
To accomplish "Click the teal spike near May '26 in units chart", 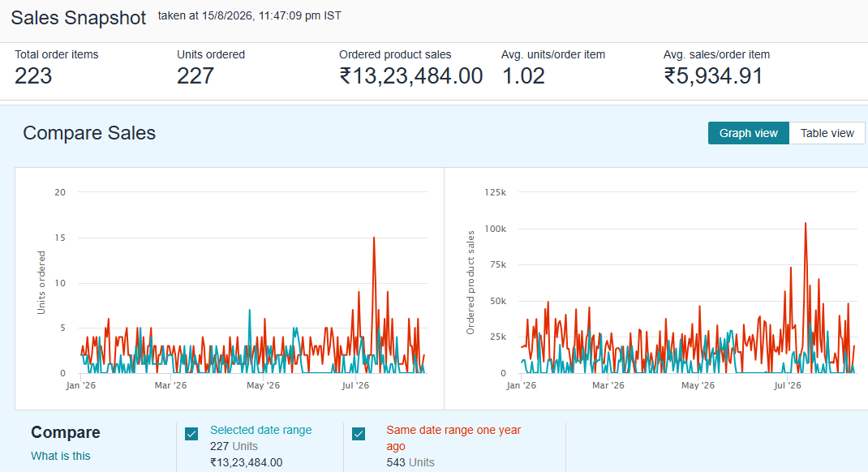I will tap(250, 311).
